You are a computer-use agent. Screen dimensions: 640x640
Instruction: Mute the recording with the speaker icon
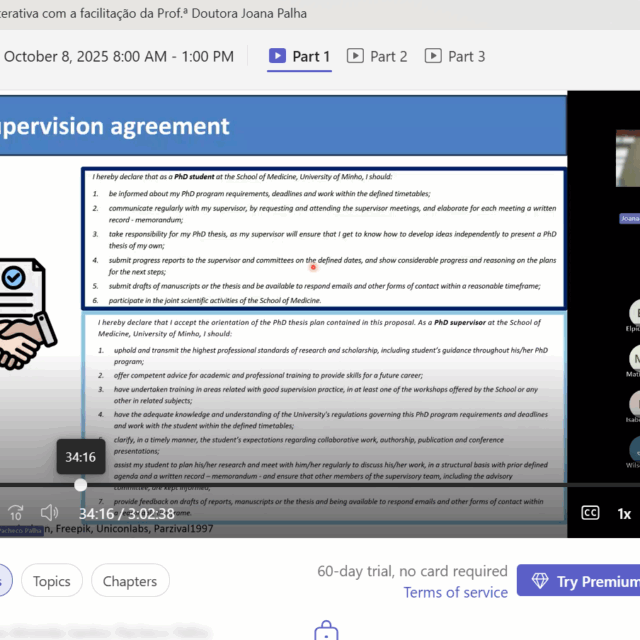(x=49, y=513)
